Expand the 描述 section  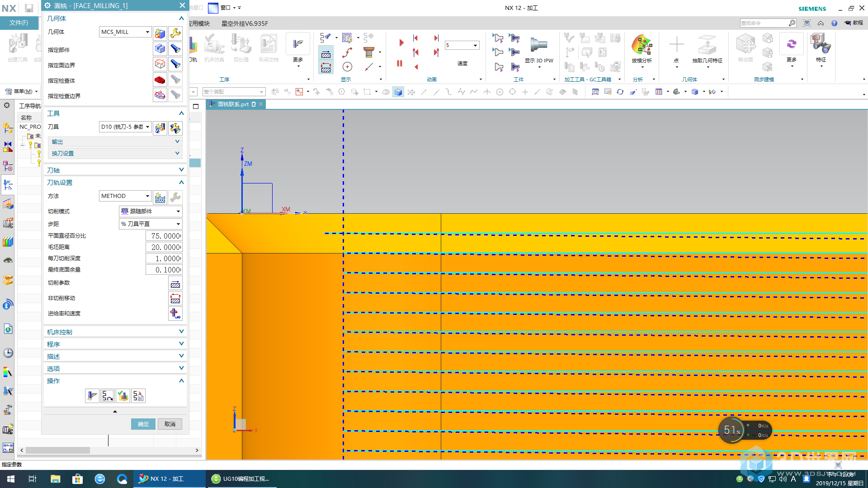[115, 357]
